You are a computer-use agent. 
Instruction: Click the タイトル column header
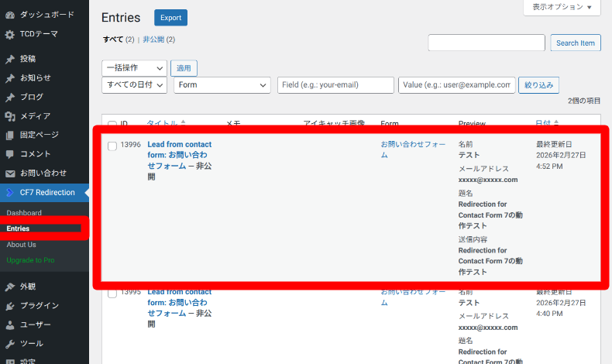click(x=163, y=123)
